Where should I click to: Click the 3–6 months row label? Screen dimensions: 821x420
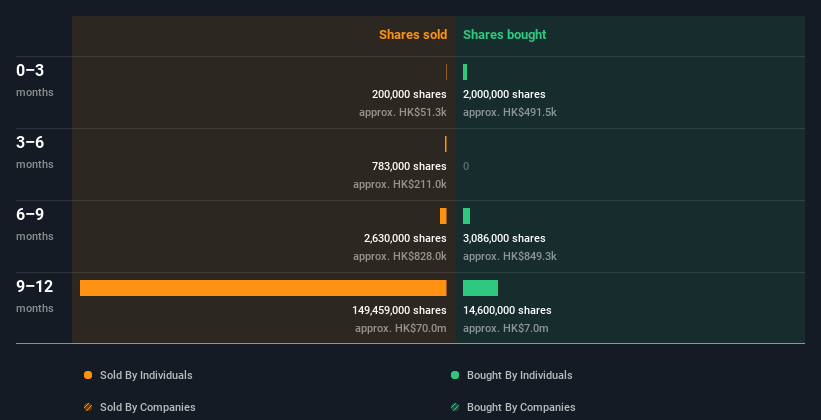[x=35, y=152]
